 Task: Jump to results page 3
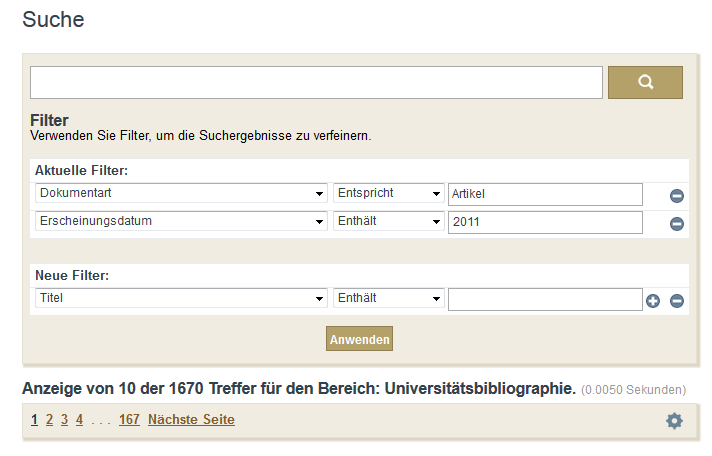pyautogui.click(x=64, y=420)
